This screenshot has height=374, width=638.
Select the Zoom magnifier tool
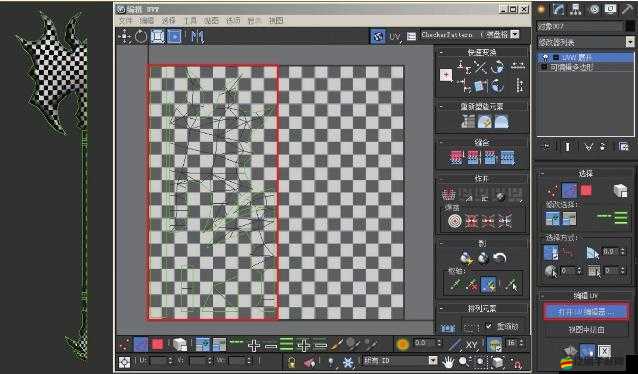[x=463, y=361]
